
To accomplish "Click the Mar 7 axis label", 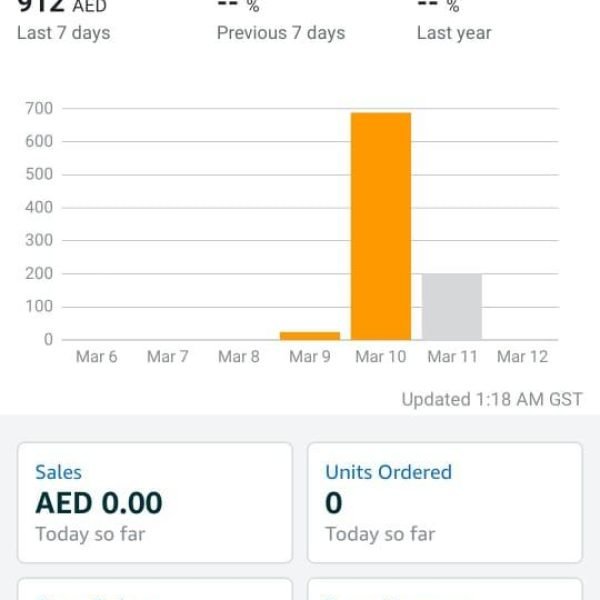I will pyautogui.click(x=168, y=357).
